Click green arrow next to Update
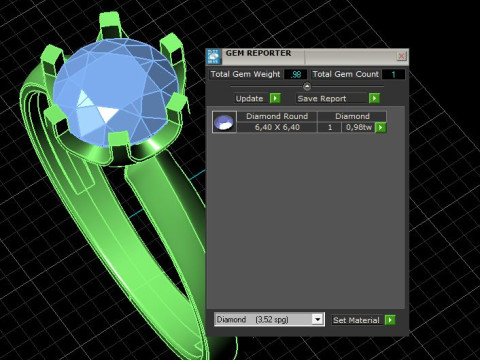The height and width of the screenshot is (360, 480). (275, 98)
